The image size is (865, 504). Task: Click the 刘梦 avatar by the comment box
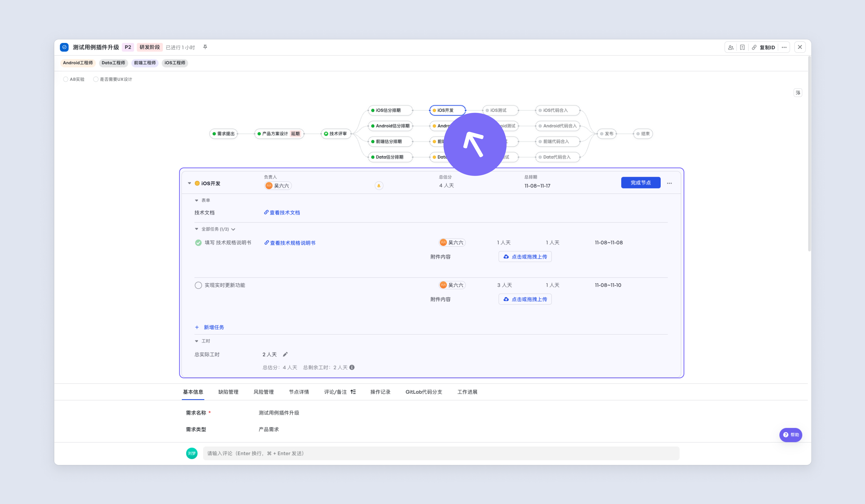tap(191, 453)
